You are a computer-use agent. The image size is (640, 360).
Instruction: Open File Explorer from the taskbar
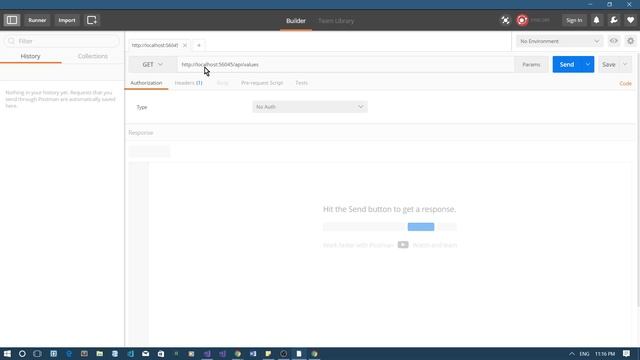pyautogui.click(x=100, y=353)
